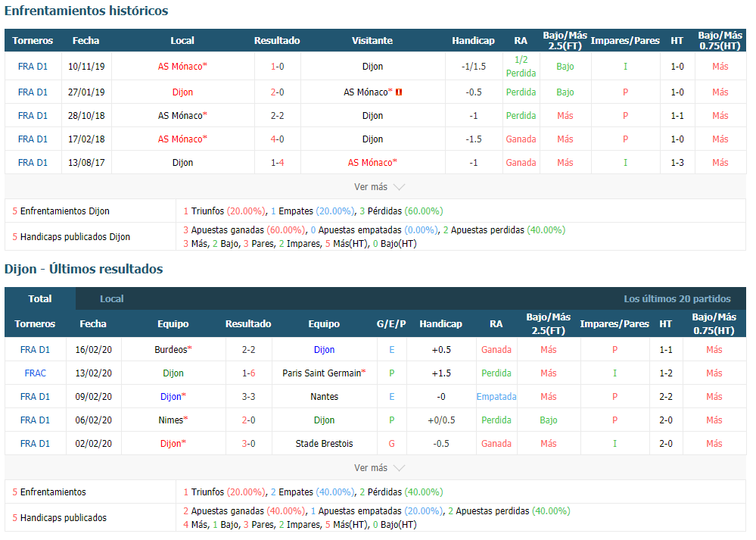Select Dijon local team on 27/01/19

coord(182,92)
